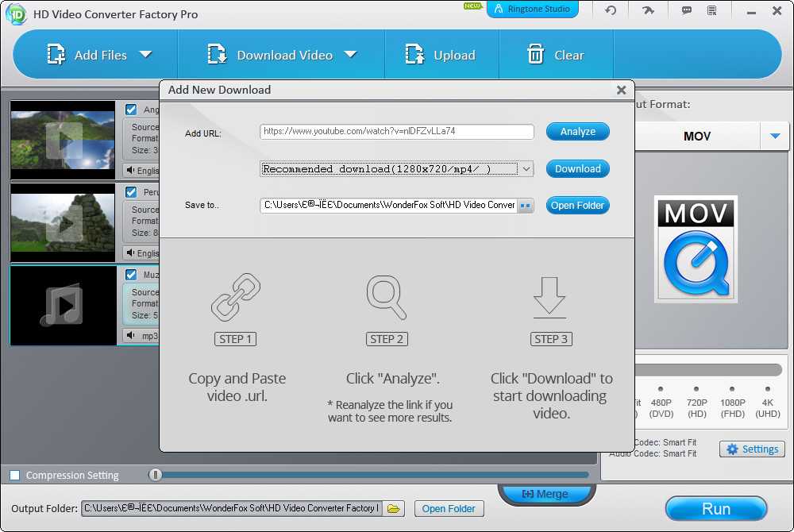The height and width of the screenshot is (532, 794).
Task: Expand the Add Files dropdown arrow
Action: (x=145, y=55)
